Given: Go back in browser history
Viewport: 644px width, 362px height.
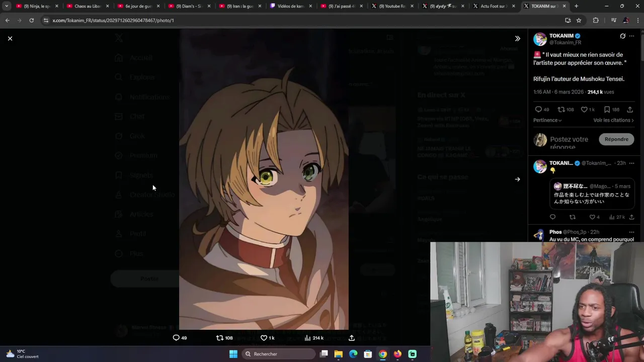Looking at the screenshot, I should click(7, 20).
